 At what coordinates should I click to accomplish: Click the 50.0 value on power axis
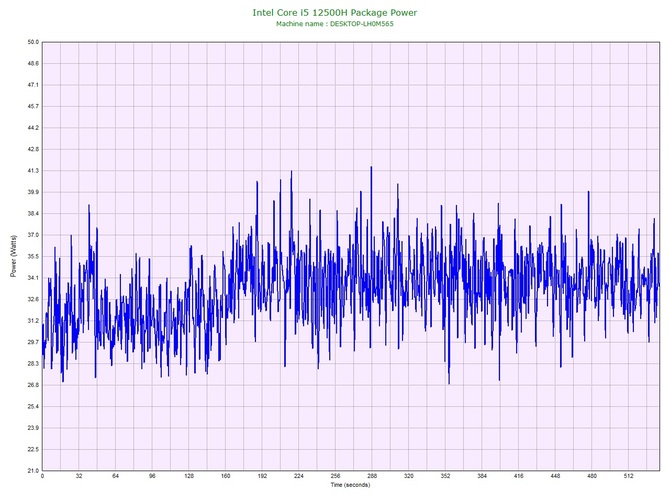33,42
